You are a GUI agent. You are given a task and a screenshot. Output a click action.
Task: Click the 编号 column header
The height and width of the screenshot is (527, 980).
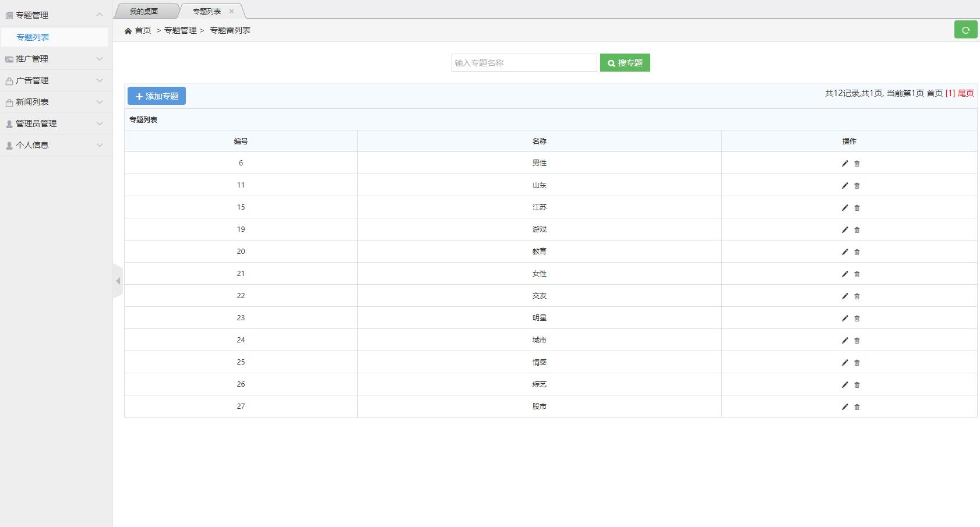tap(241, 142)
